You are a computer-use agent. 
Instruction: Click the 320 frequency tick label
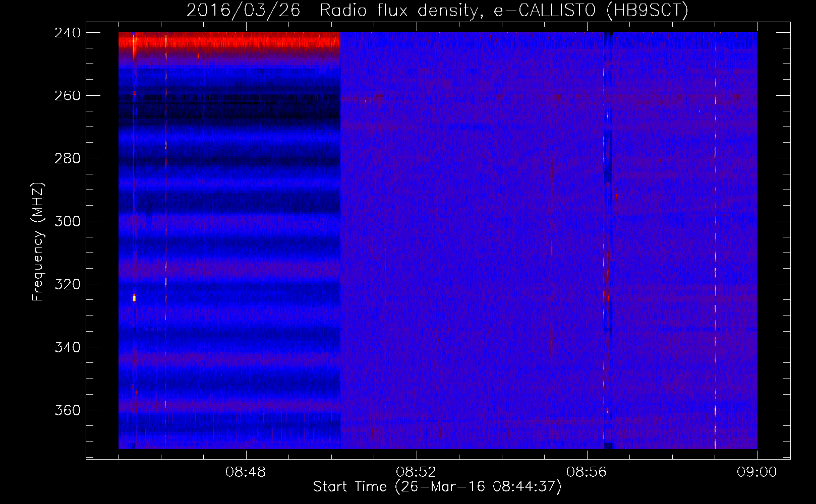68,285
